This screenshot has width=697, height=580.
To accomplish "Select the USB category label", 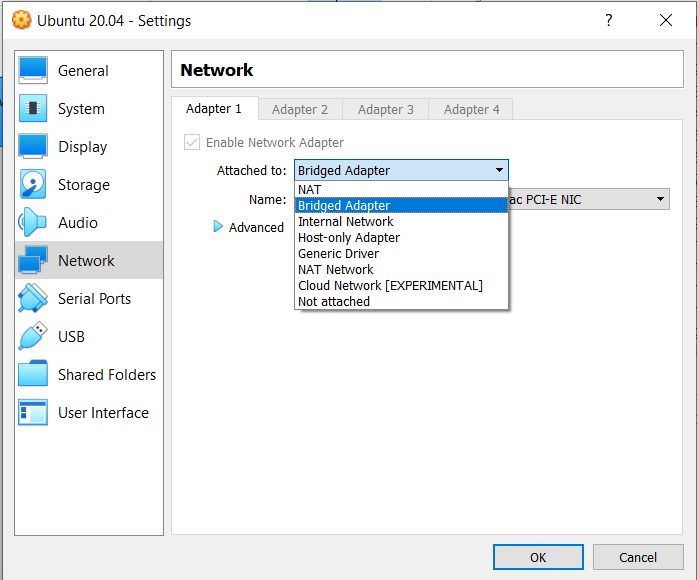I will click(x=71, y=336).
